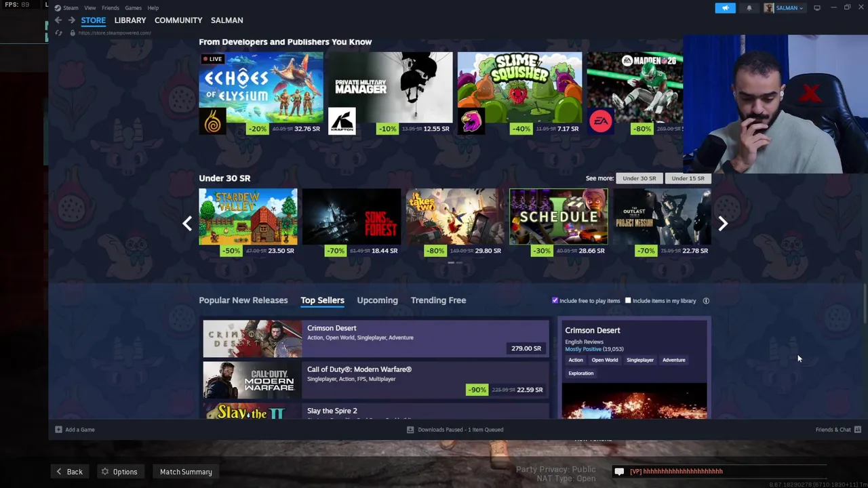Show next Under 30 SR games

tap(723, 223)
